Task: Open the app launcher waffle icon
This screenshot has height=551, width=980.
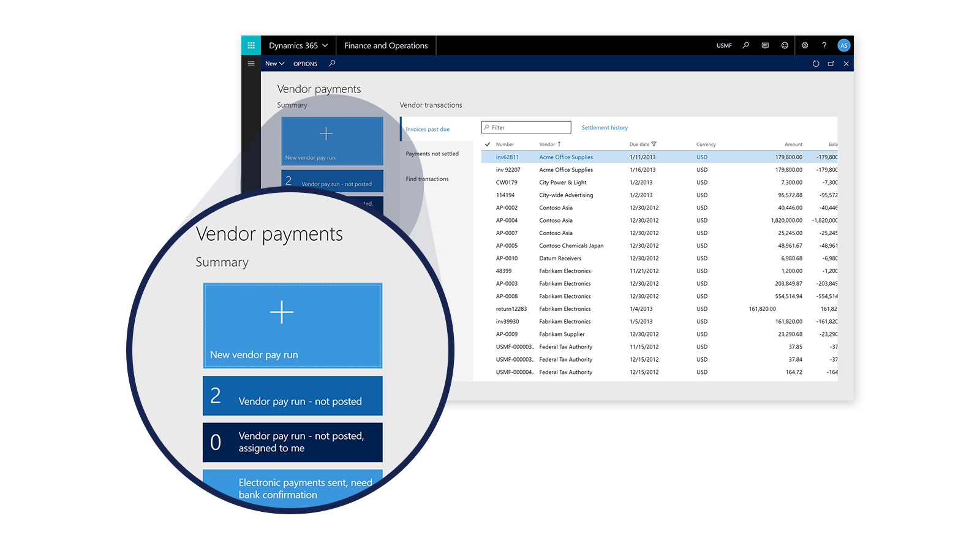Action: [x=251, y=45]
